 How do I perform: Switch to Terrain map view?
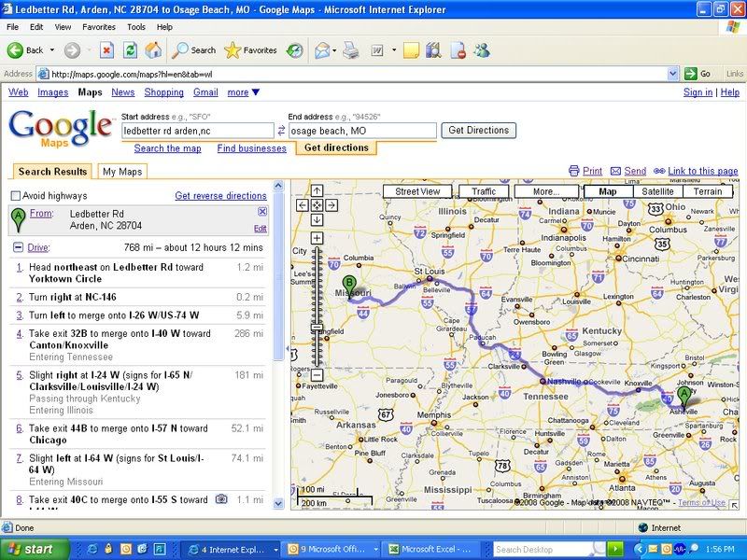click(x=708, y=191)
